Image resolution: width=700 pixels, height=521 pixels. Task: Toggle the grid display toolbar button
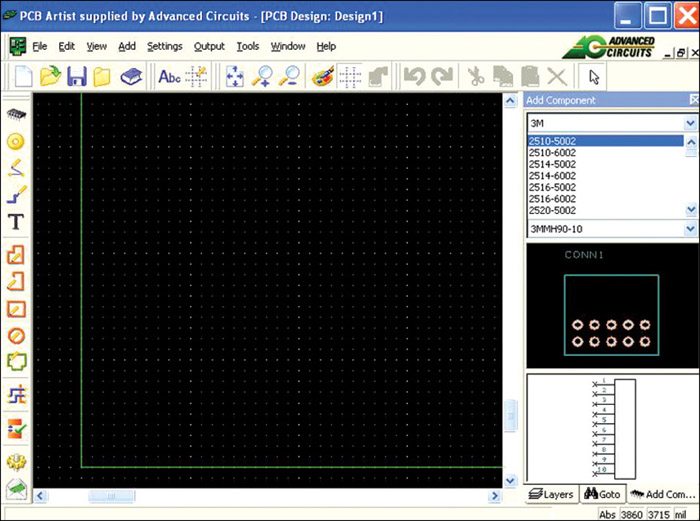coord(349,76)
